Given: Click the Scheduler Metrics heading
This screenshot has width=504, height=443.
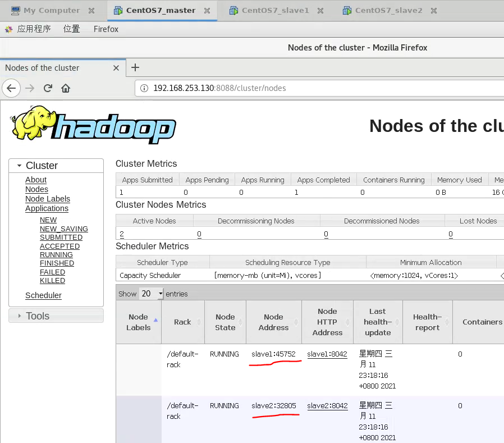Looking at the screenshot, I should point(152,246).
